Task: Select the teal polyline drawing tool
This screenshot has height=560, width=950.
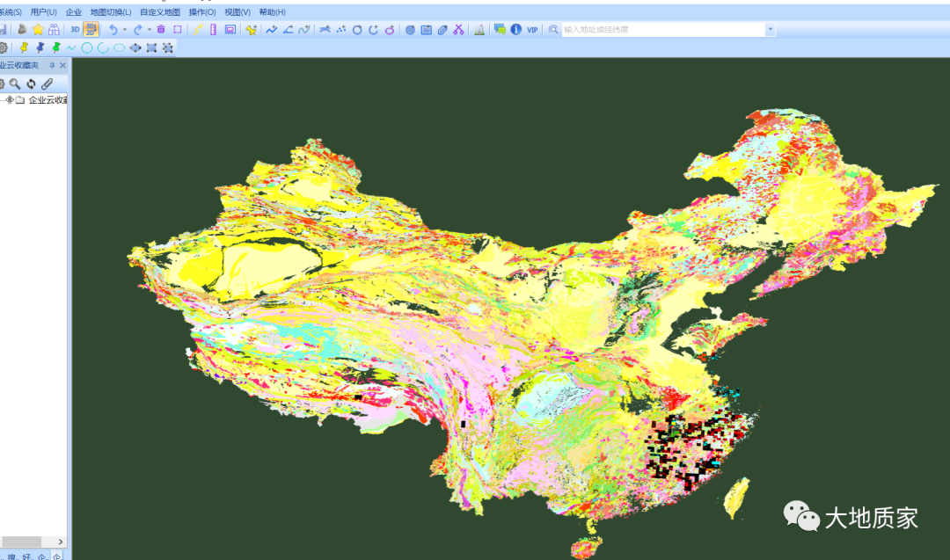Action: 71,47
